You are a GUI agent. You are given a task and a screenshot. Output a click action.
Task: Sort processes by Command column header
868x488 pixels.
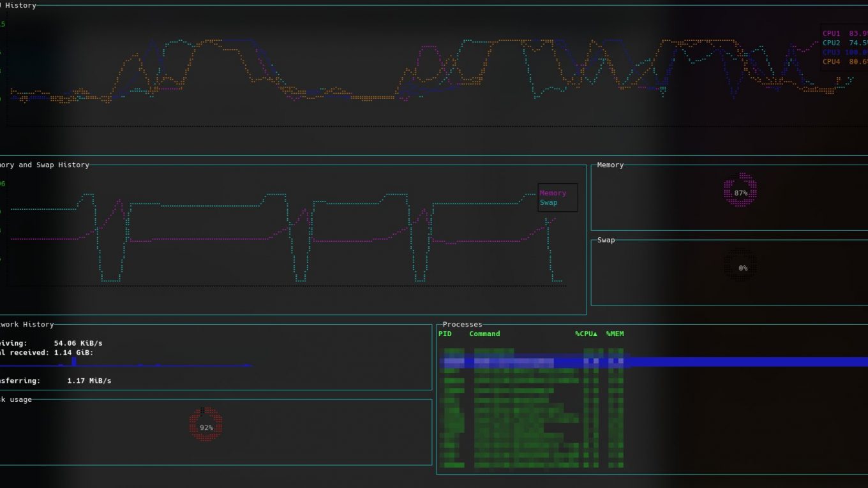[484, 334]
